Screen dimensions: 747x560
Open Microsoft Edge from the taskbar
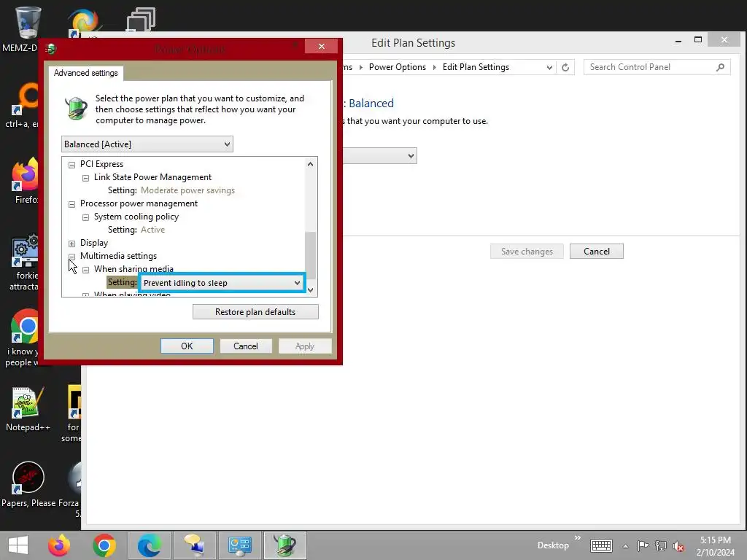pos(149,545)
